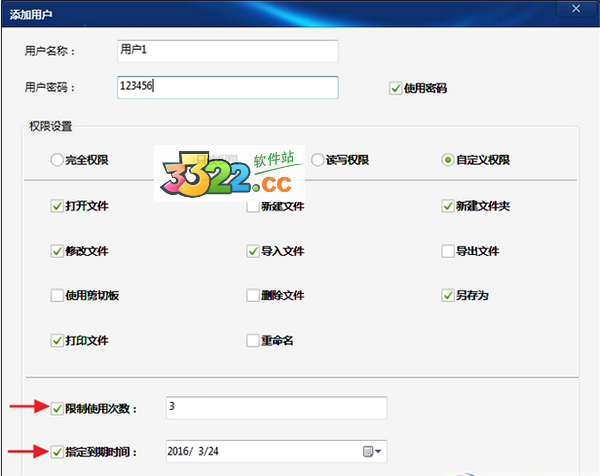Uncheck 指定到期时间 checkbox
The image size is (600, 476).
[57, 452]
